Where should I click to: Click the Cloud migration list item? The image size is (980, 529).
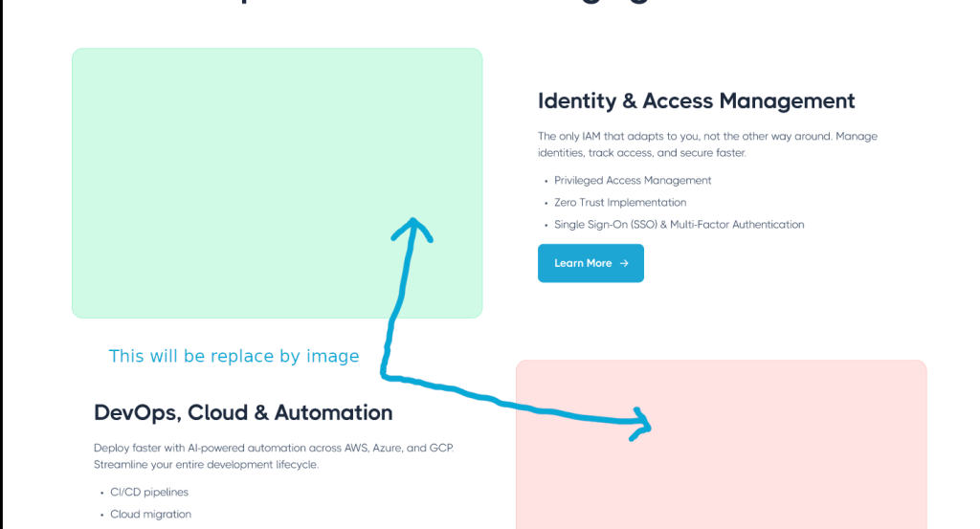tap(150, 514)
